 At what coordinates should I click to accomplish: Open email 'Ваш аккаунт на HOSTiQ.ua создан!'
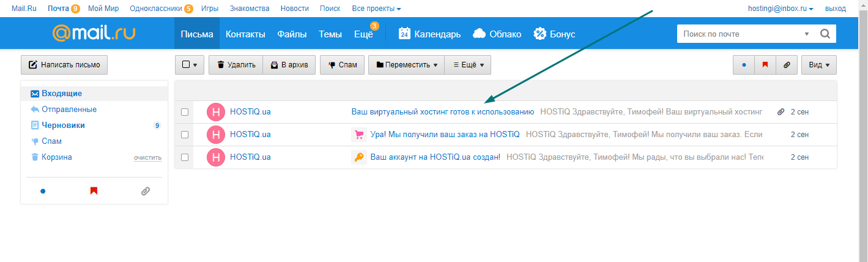click(x=436, y=157)
